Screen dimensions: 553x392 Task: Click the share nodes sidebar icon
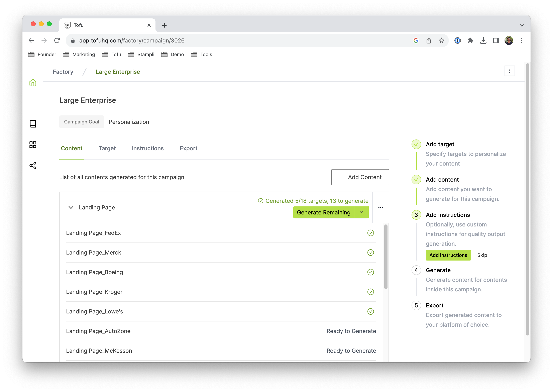pos(33,166)
